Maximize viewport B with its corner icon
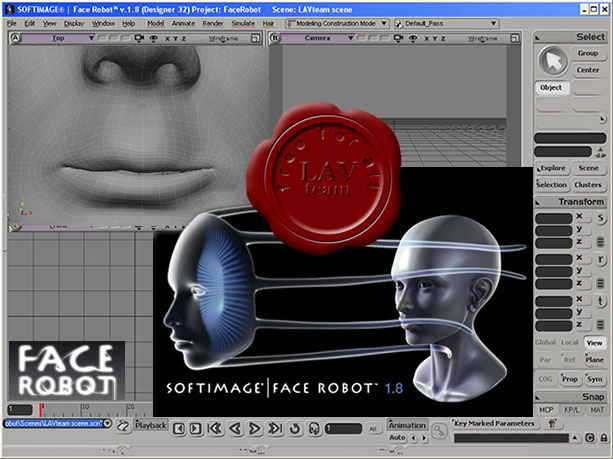613x459 pixels. [514, 38]
